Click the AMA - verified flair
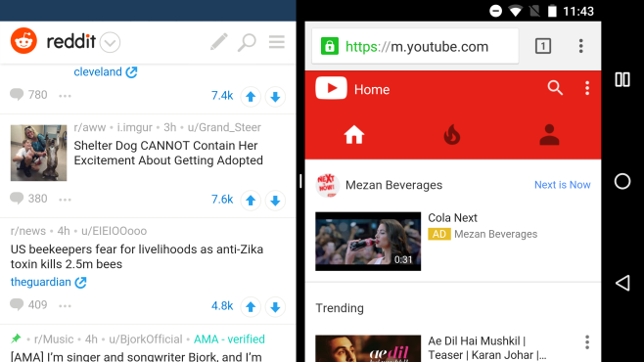 point(229,339)
